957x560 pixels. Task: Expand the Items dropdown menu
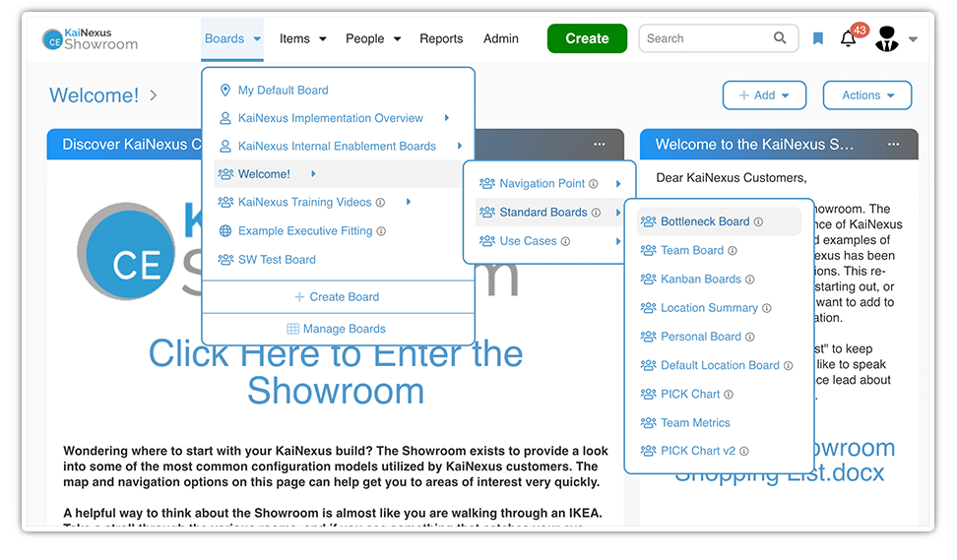(302, 39)
